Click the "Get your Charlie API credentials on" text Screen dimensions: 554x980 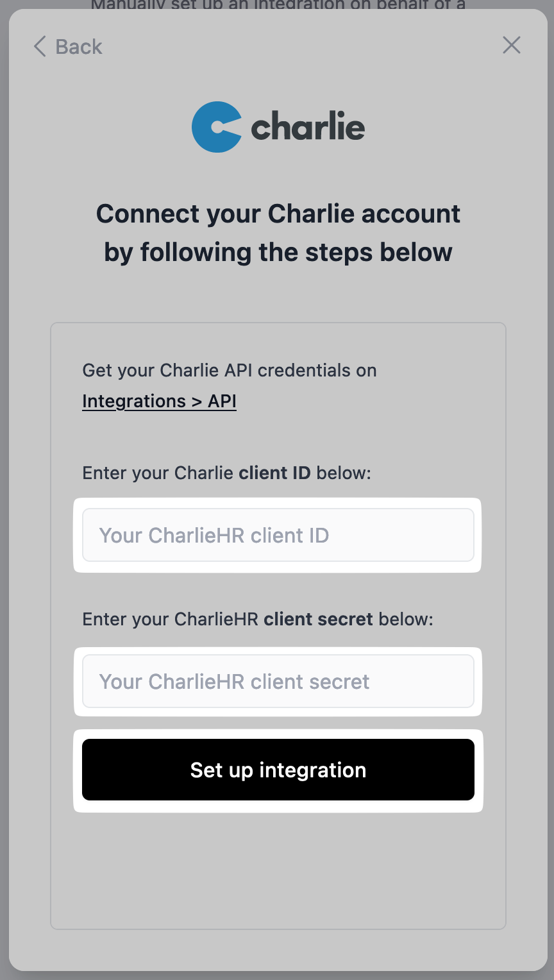tap(230, 371)
